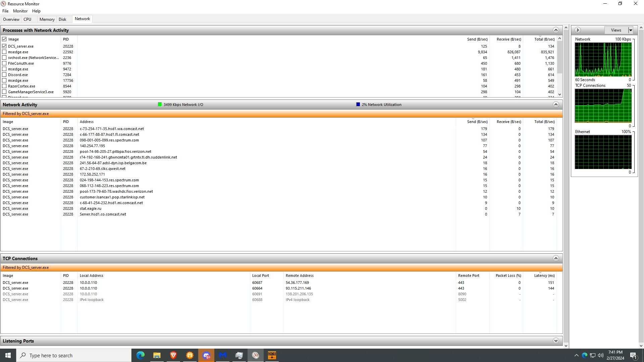Select the customer.lsancax1.pop.starlinkisp.net row

[x=278, y=197]
